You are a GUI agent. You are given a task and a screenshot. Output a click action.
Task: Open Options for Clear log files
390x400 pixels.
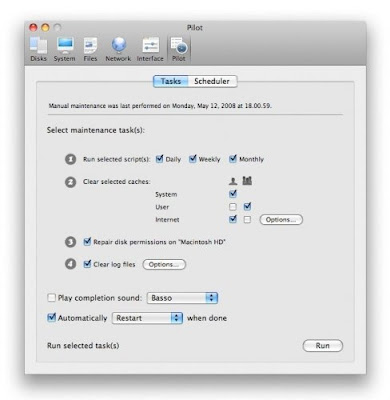164,264
